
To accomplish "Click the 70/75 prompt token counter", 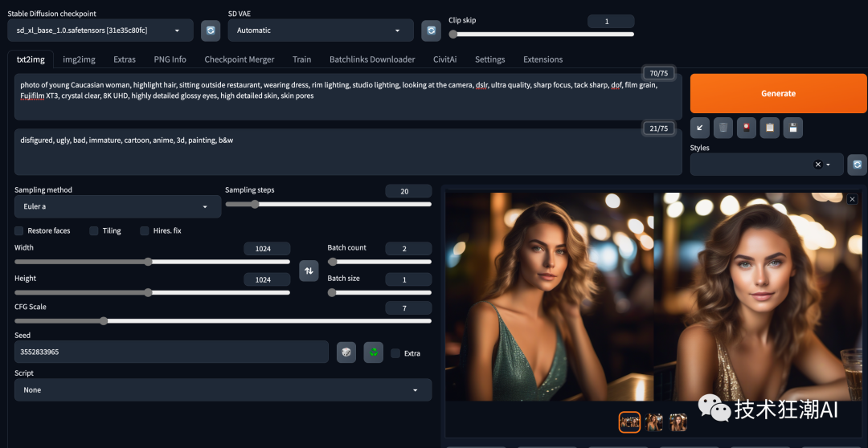I will click(659, 73).
